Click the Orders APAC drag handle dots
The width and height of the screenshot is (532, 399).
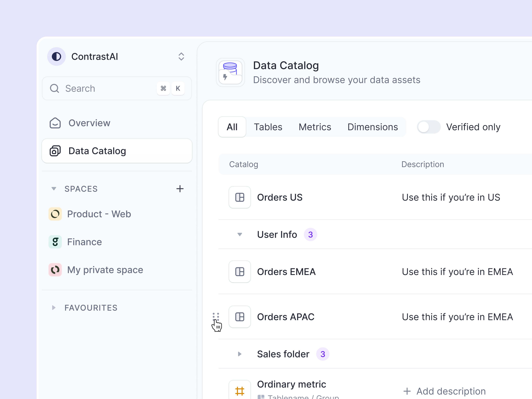coord(216,317)
